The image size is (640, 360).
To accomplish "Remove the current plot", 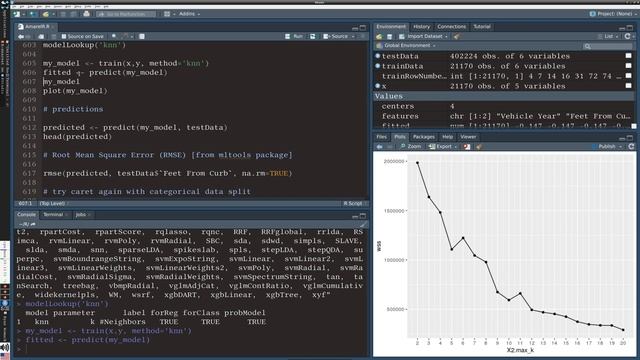I will [x=467, y=147].
